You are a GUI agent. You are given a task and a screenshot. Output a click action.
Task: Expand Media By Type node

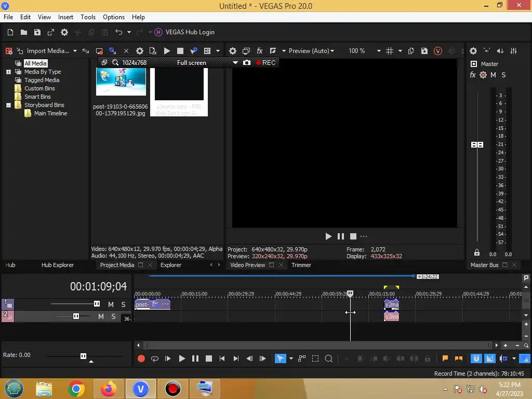[8, 72]
